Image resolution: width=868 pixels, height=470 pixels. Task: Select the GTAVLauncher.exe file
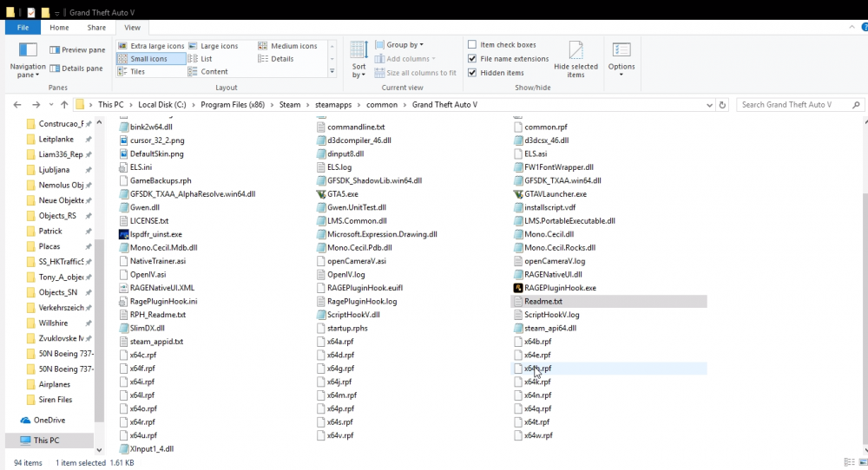550,194
